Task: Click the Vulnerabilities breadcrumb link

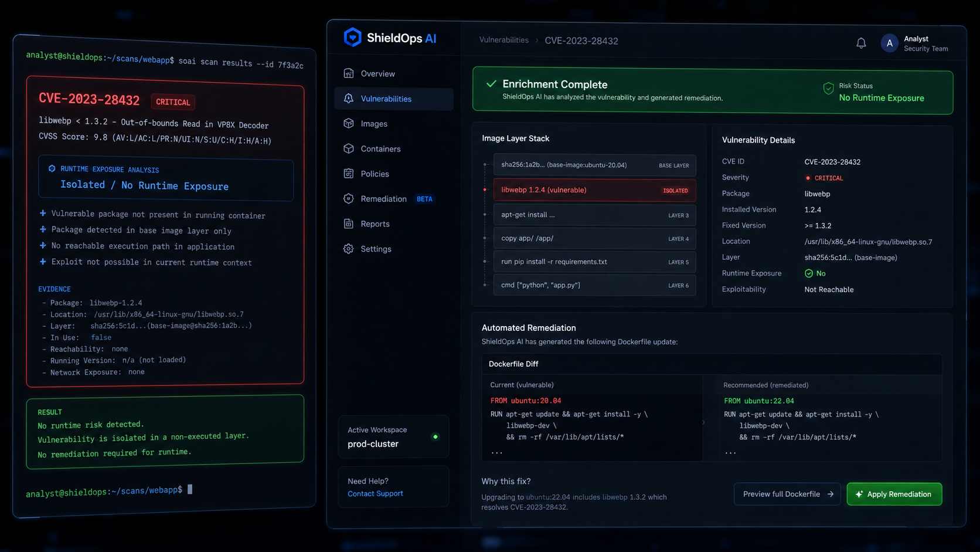Action: [x=503, y=40]
